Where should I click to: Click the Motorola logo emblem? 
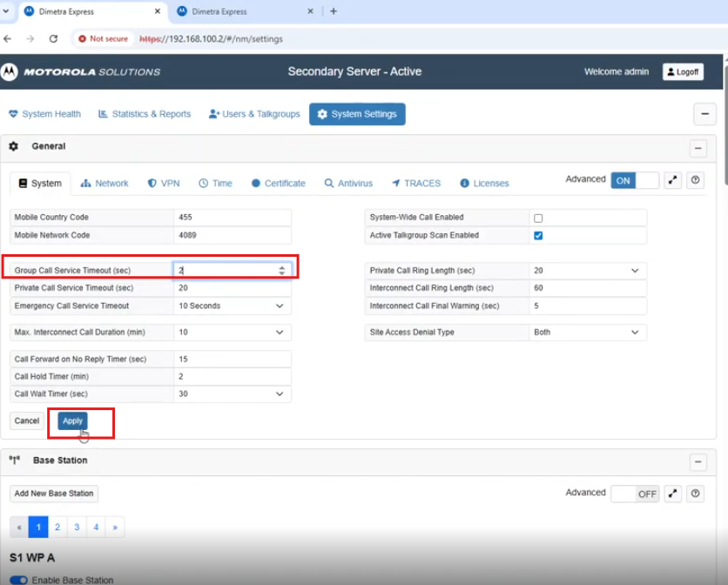click(x=10, y=72)
